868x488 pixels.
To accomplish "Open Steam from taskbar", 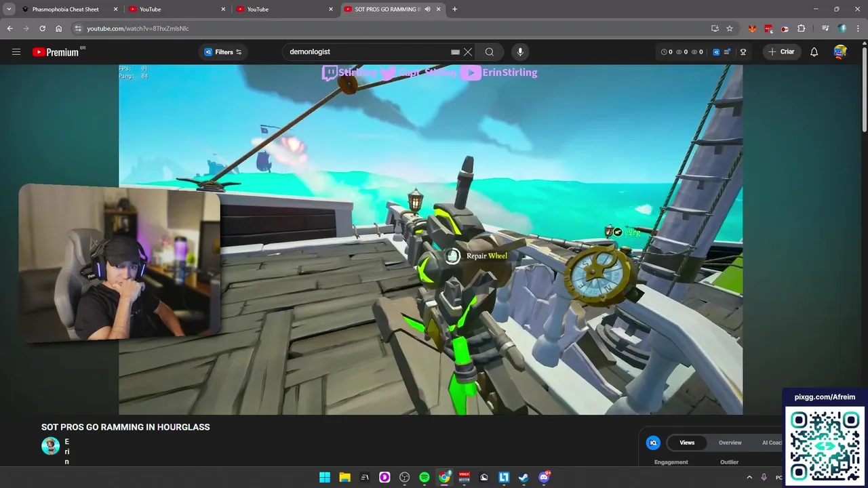I will tap(524, 477).
